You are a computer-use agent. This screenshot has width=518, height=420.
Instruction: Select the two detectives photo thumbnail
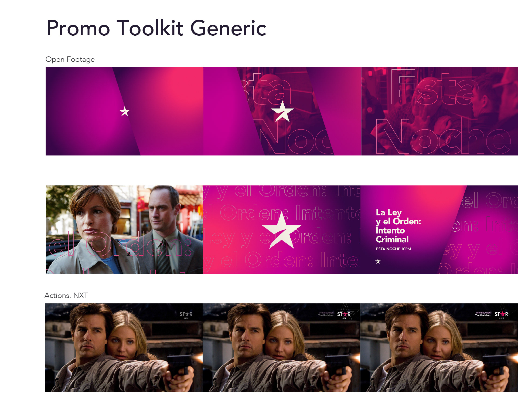tap(124, 230)
